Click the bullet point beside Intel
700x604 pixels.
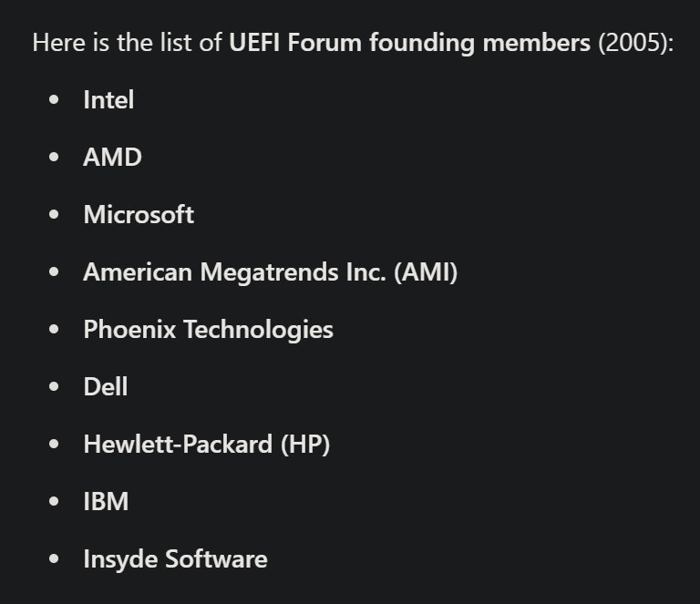[55, 100]
